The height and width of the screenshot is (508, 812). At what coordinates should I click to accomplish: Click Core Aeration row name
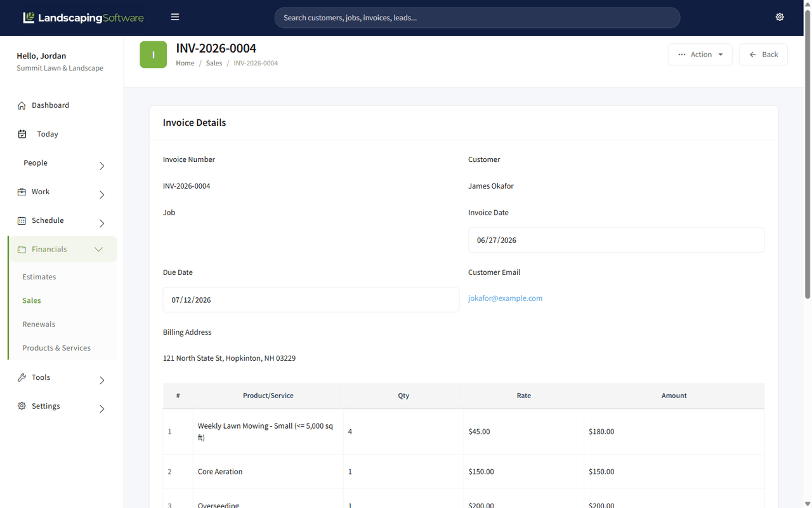pos(220,472)
